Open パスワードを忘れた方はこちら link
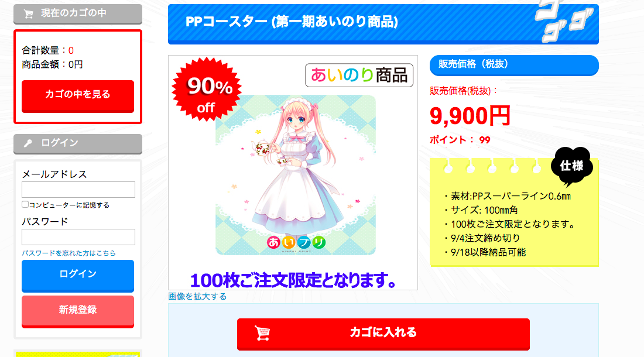Viewport: 644px width, 357px height. tap(68, 253)
